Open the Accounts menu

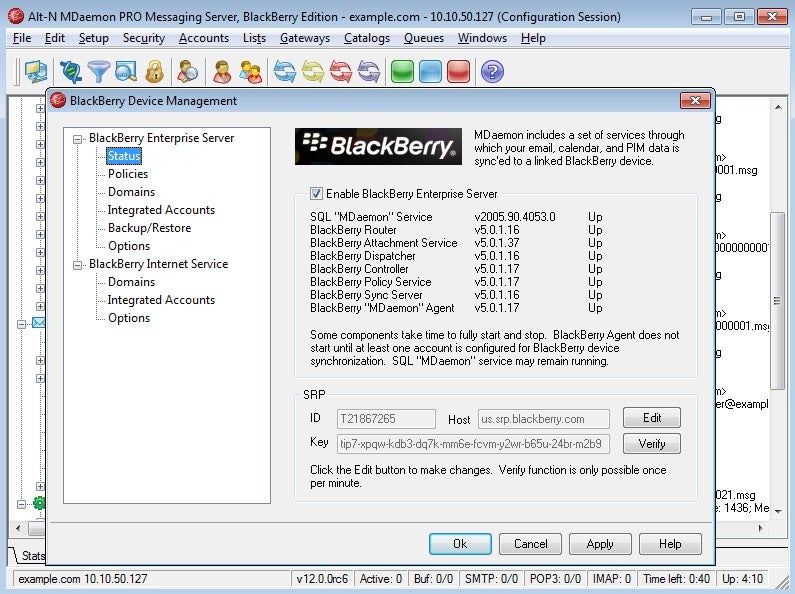click(204, 38)
